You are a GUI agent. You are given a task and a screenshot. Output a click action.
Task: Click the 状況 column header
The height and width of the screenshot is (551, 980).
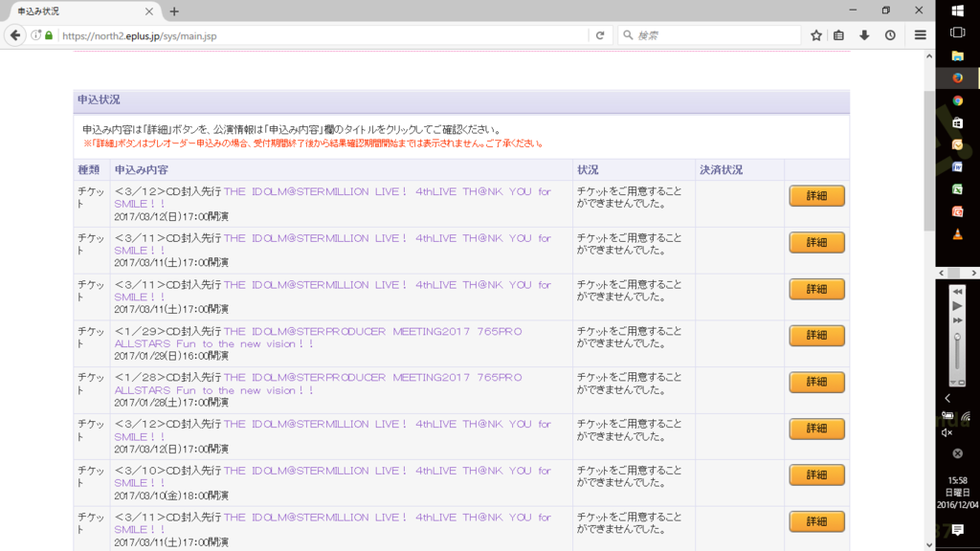[588, 170]
